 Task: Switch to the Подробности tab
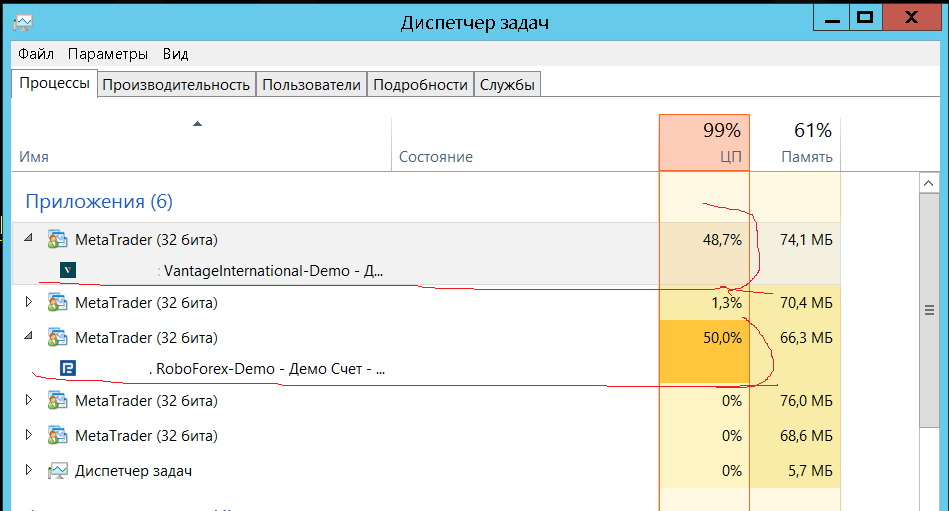coord(421,85)
